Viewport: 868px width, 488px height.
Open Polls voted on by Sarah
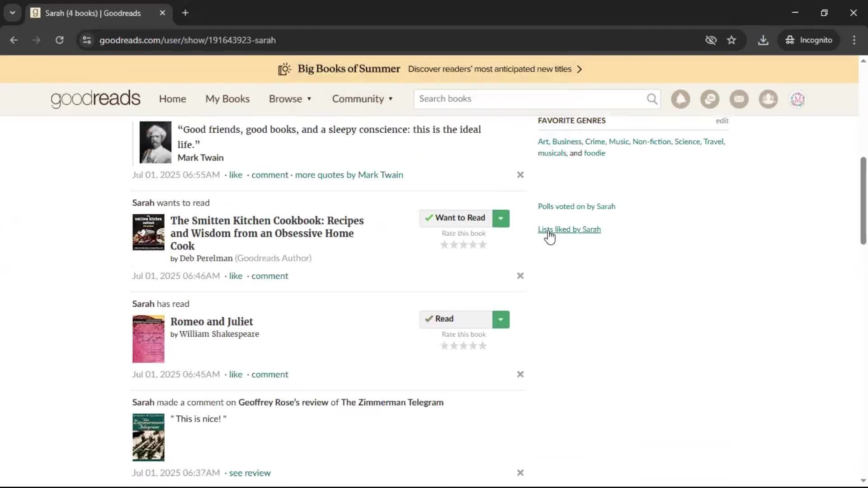pyautogui.click(x=576, y=206)
